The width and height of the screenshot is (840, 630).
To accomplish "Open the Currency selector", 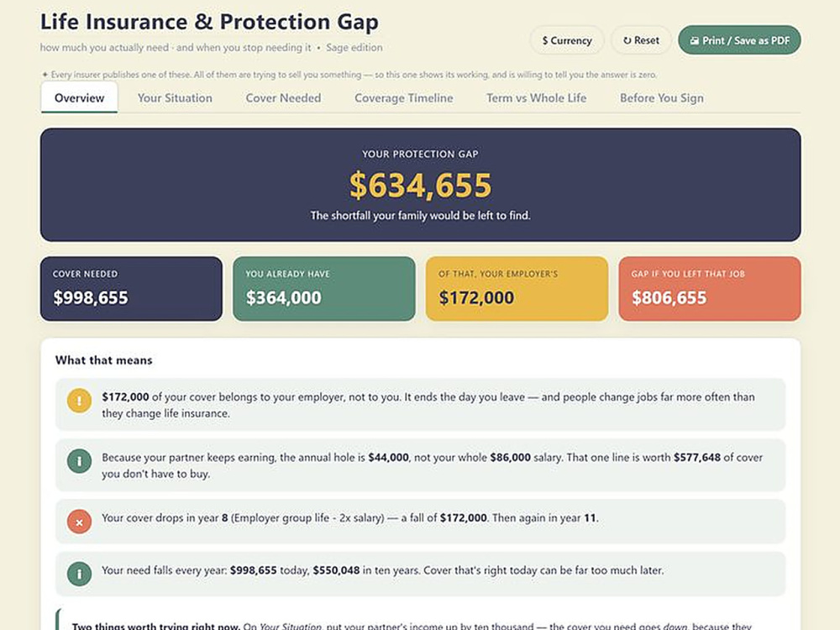I will tap(567, 40).
